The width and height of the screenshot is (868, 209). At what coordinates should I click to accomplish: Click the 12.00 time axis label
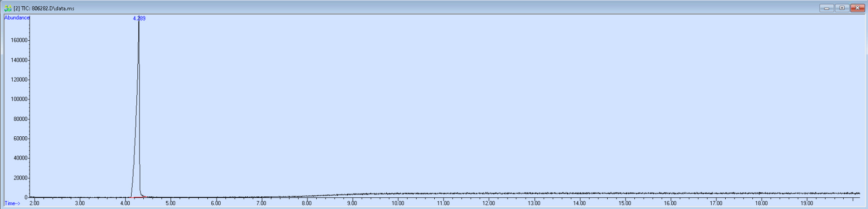pyautogui.click(x=489, y=203)
